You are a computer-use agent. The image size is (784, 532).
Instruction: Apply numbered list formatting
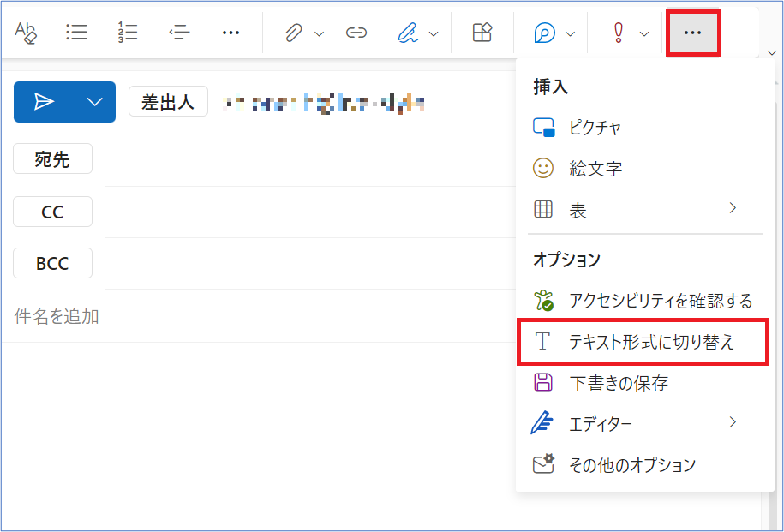point(128,33)
